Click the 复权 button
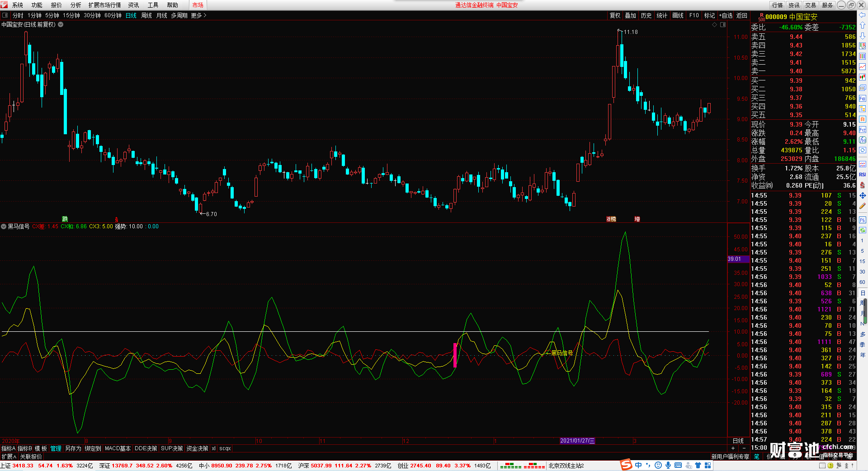The height and width of the screenshot is (471, 868). 615,15
